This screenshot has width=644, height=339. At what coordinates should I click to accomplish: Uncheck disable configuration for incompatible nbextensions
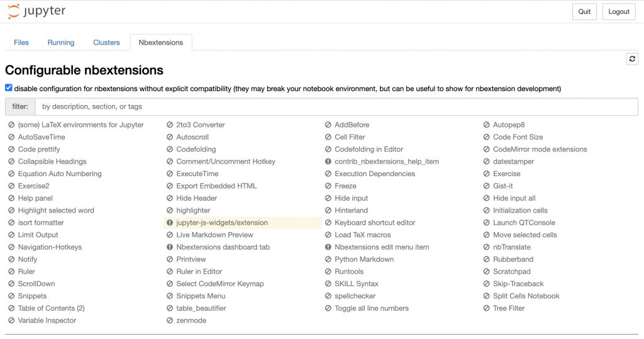click(x=9, y=87)
